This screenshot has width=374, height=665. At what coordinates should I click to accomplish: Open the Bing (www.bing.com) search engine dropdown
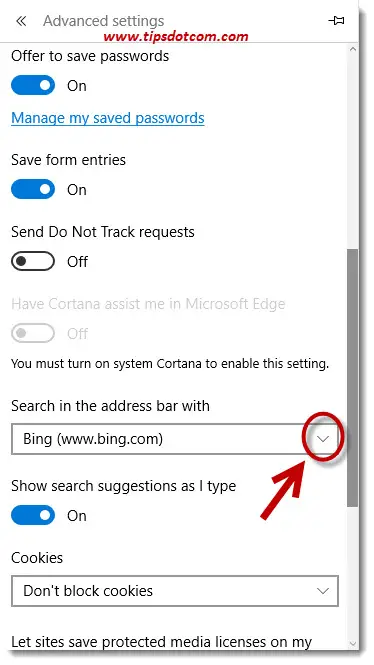(175, 439)
